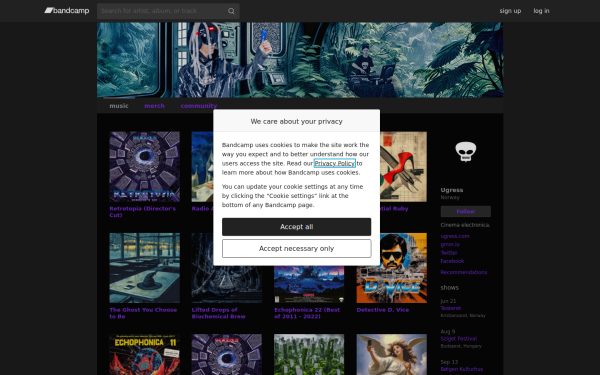This screenshot has width=600, height=375.
Task: Open the gmm.io link
Action: (450, 245)
